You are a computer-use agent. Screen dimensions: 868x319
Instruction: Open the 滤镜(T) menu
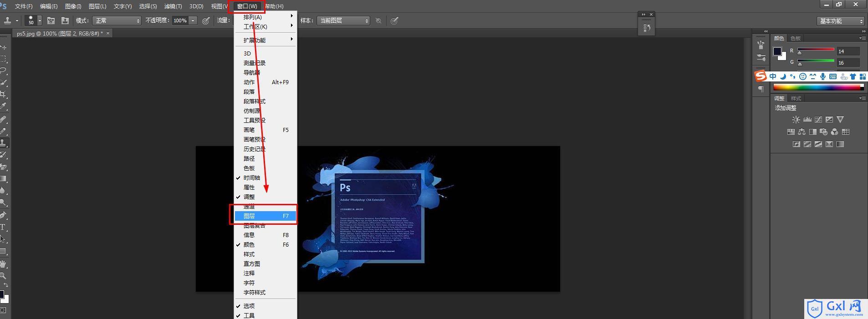pyautogui.click(x=173, y=6)
